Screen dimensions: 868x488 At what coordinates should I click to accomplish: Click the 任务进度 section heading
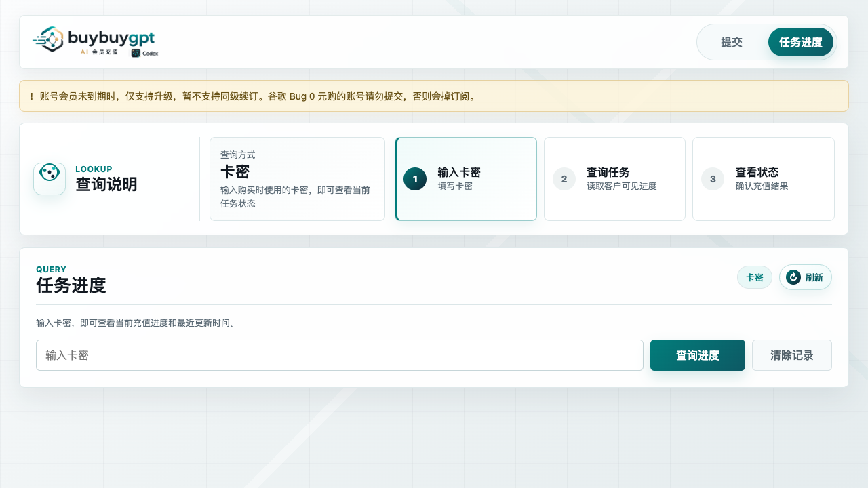point(71,285)
